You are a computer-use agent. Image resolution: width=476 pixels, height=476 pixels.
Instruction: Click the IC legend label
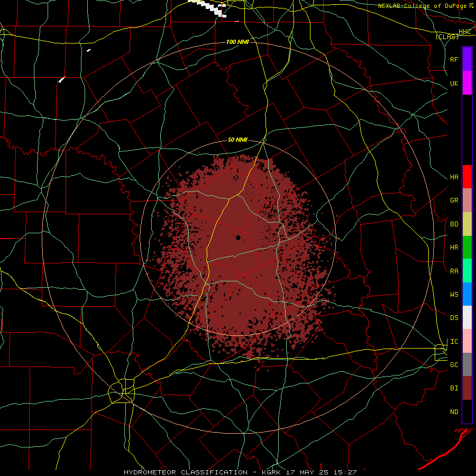click(454, 342)
